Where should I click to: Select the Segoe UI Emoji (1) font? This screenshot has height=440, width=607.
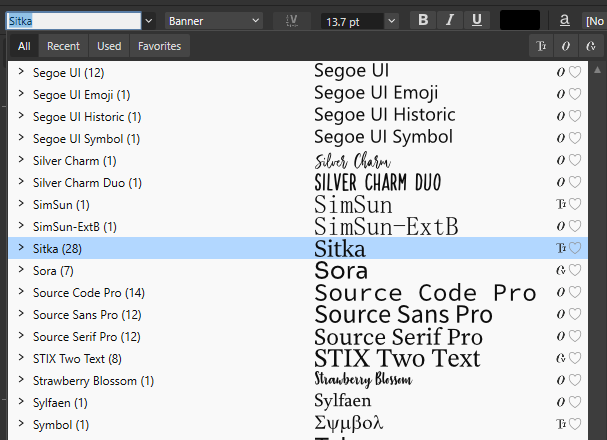(298, 94)
